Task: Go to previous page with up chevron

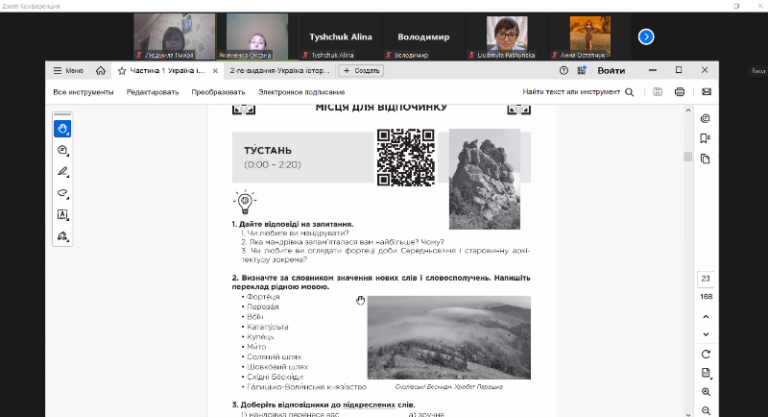Action: (x=706, y=314)
